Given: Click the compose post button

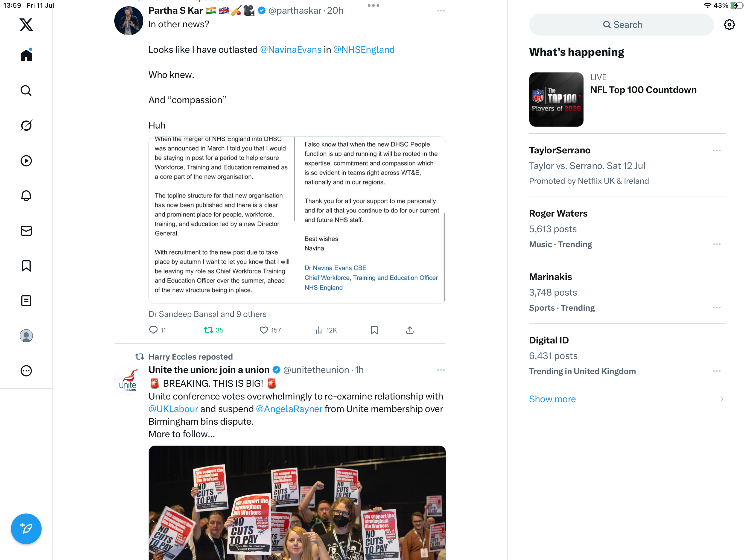Looking at the screenshot, I should (26, 529).
